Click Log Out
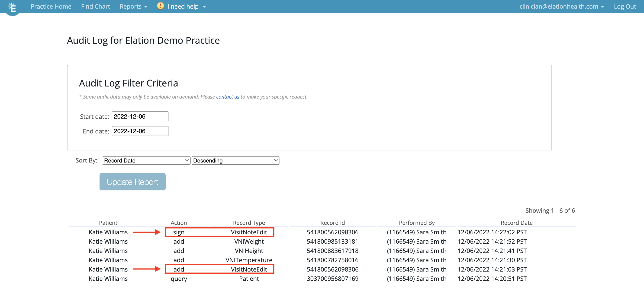Viewport: 644px width, 292px height. click(625, 6)
